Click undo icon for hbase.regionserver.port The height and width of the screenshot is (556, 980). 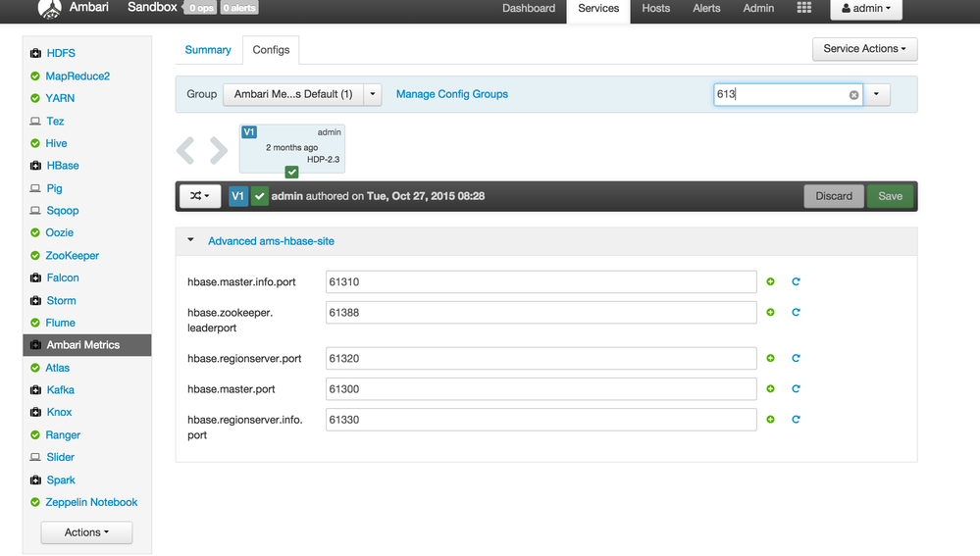point(796,358)
